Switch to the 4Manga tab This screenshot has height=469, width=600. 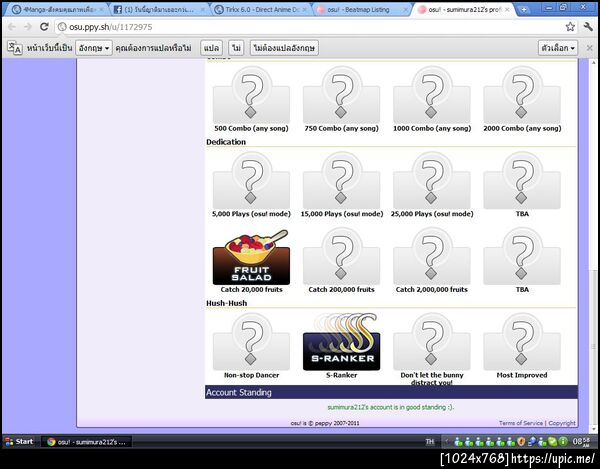(57, 10)
